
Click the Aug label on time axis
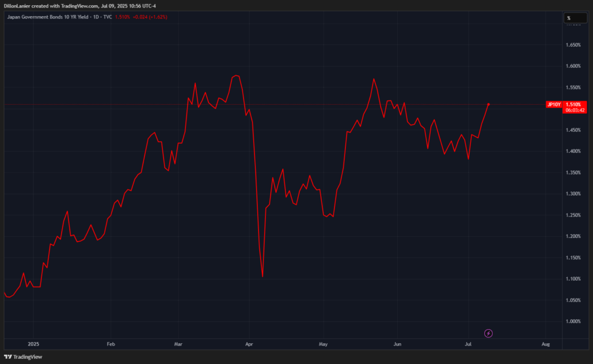545,344
